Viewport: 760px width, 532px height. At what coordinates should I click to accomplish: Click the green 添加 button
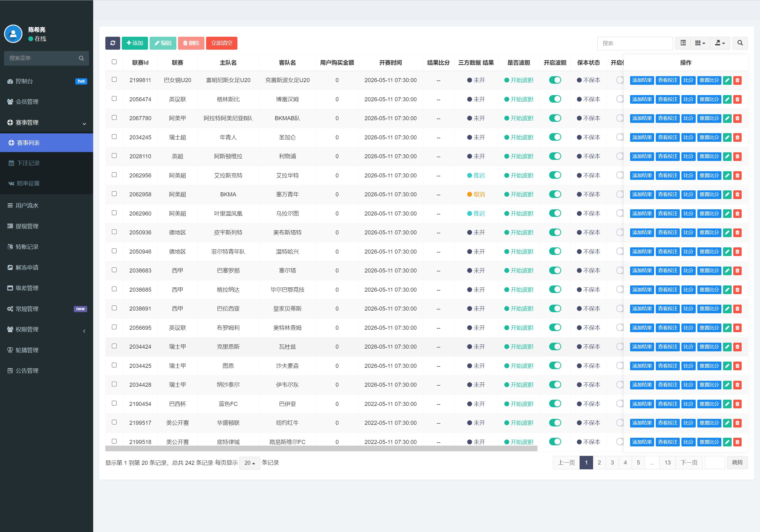pyautogui.click(x=135, y=43)
